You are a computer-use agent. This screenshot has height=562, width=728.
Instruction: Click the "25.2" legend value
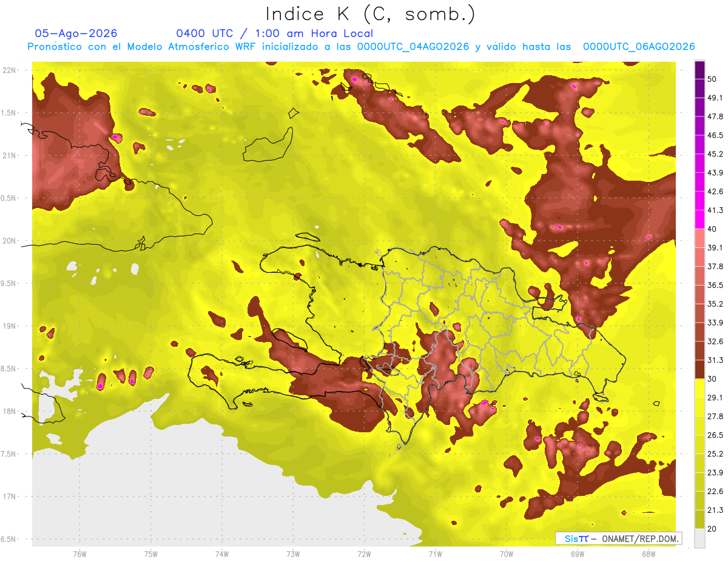[715, 454]
